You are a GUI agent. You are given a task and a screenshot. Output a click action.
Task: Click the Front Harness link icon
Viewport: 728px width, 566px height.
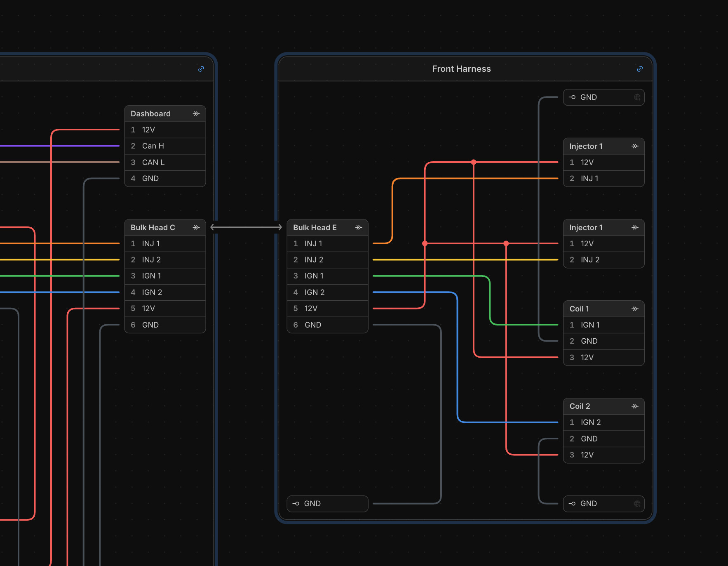(640, 69)
